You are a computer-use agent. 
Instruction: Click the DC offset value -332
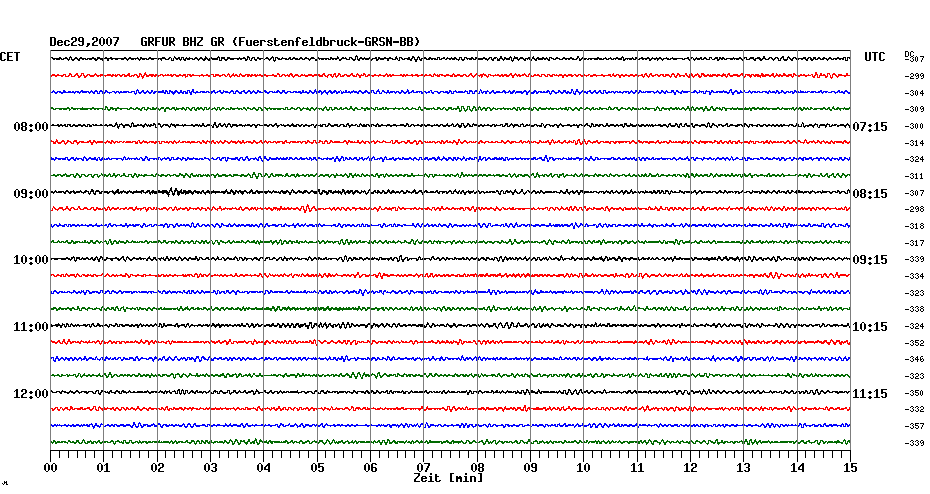[x=915, y=409]
